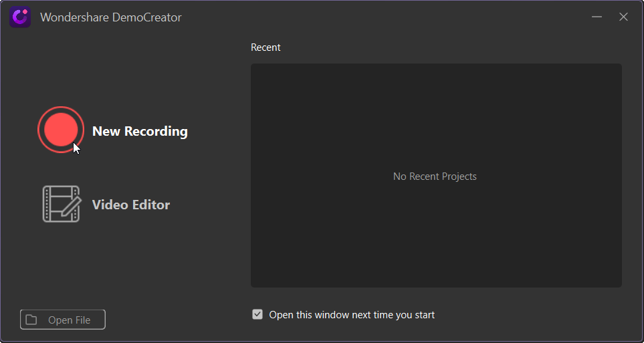
Task: Click the checkmark beside the startup option
Action: click(x=257, y=314)
